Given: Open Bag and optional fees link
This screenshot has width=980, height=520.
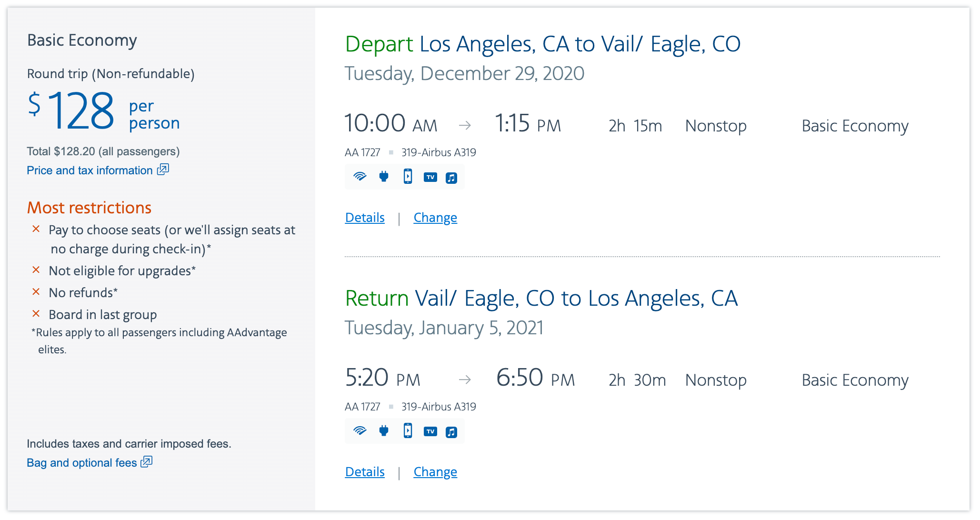Looking at the screenshot, I should coord(81,463).
